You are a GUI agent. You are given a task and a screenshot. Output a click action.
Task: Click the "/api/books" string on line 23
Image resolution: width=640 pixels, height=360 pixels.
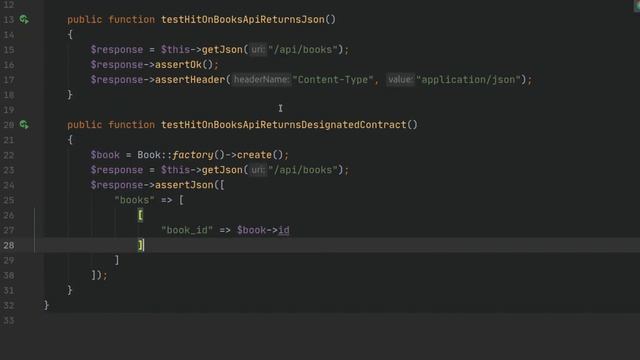point(302,170)
